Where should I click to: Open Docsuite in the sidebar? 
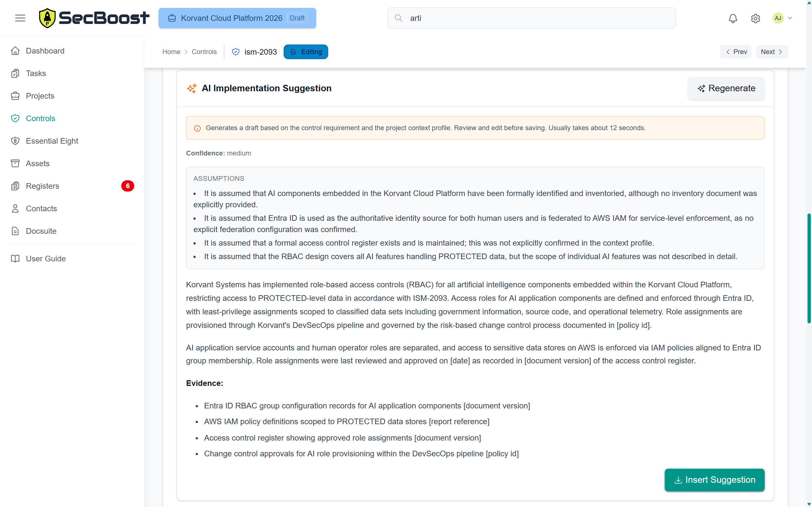point(41,231)
